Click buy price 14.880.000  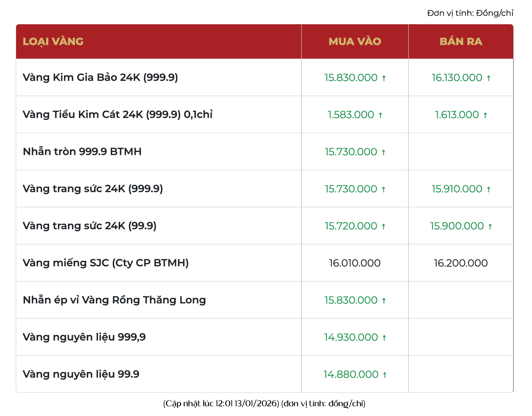click(x=351, y=375)
